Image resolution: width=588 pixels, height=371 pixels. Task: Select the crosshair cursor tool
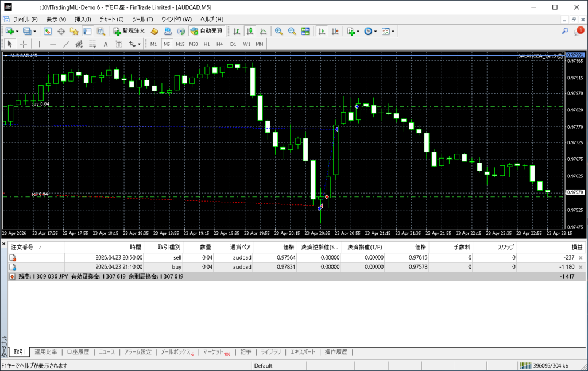[x=23, y=44]
